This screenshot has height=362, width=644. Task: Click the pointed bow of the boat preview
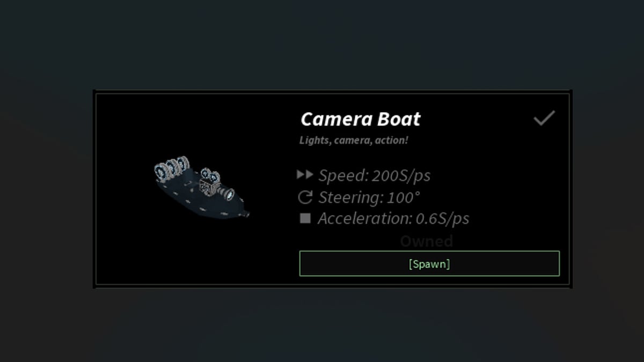(244, 213)
